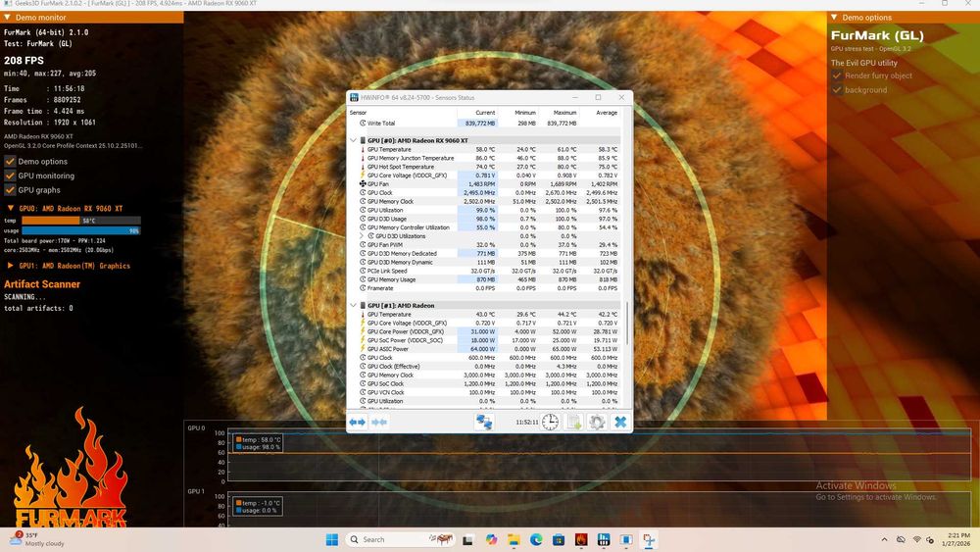Open the Windows Start menu
This screenshot has width=980, height=552.
click(332, 539)
